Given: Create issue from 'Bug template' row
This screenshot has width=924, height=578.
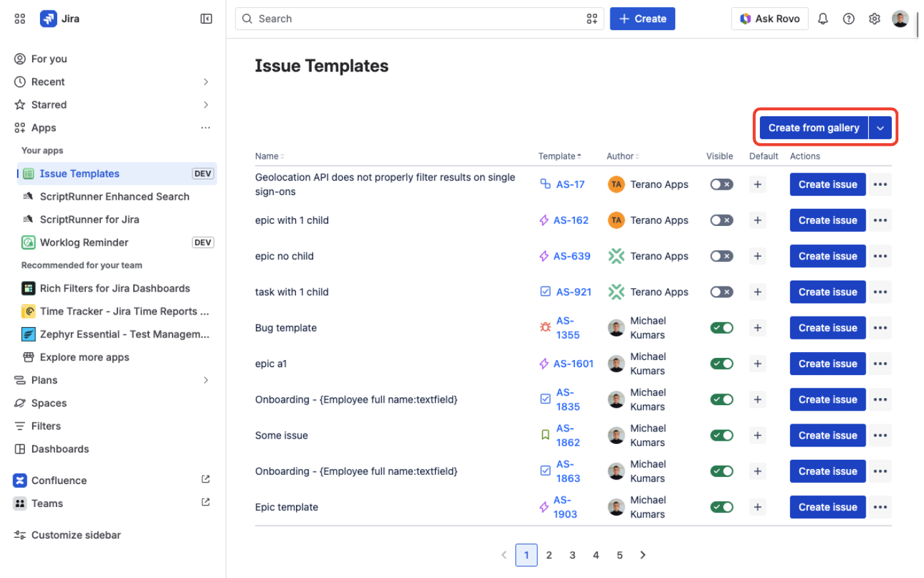Looking at the screenshot, I should tap(828, 328).
